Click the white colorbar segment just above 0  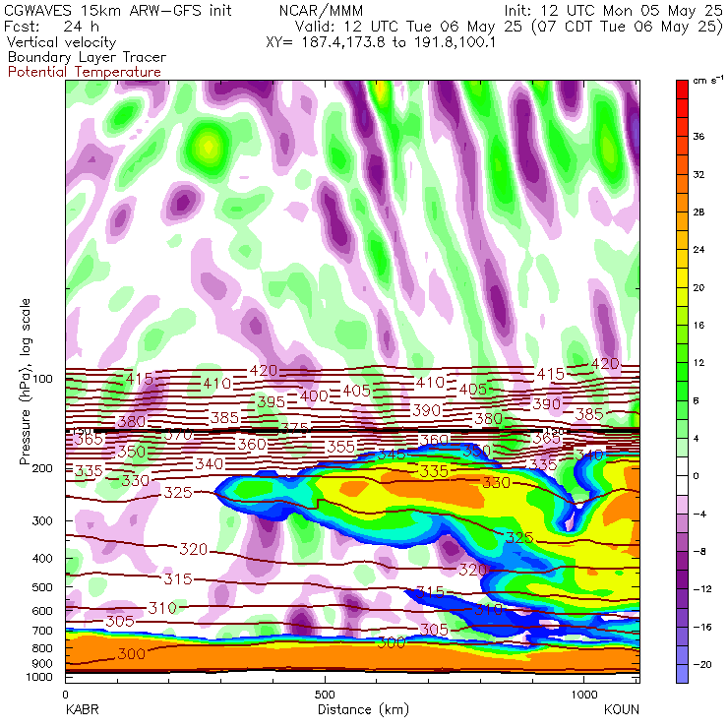(x=682, y=466)
